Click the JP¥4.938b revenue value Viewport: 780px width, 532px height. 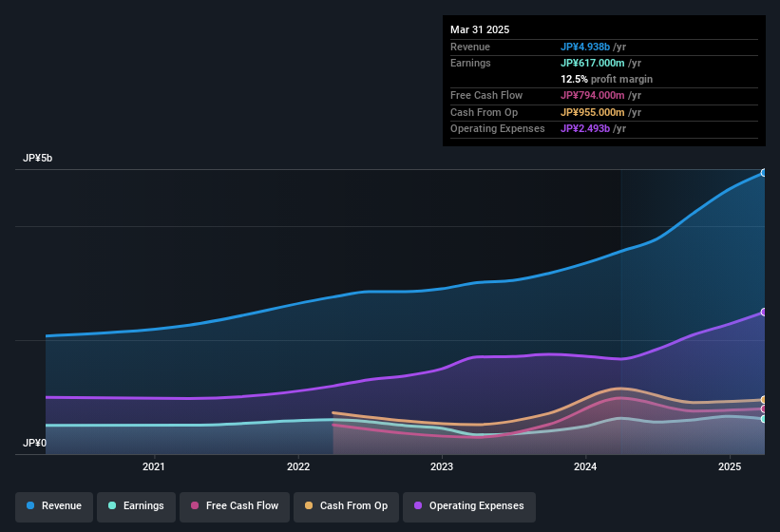[585, 47]
